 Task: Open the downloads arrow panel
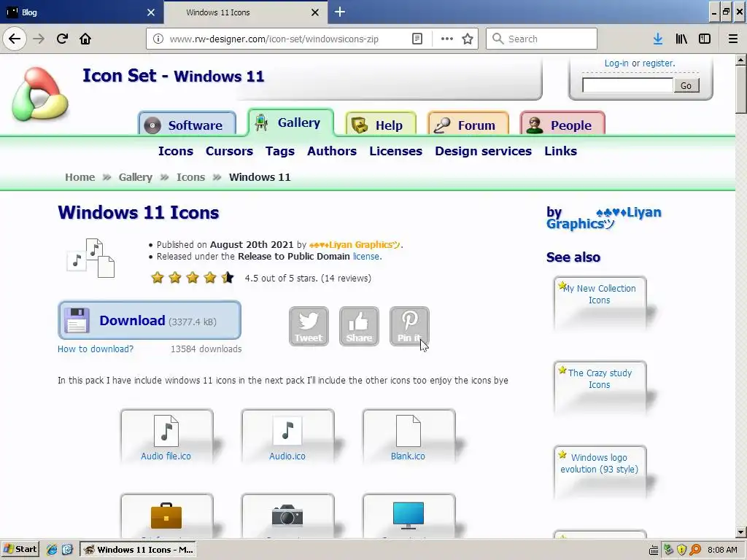coord(658,39)
